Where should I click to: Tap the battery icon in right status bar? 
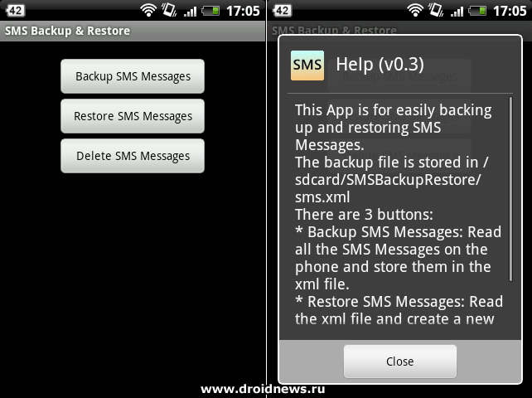[x=477, y=11]
